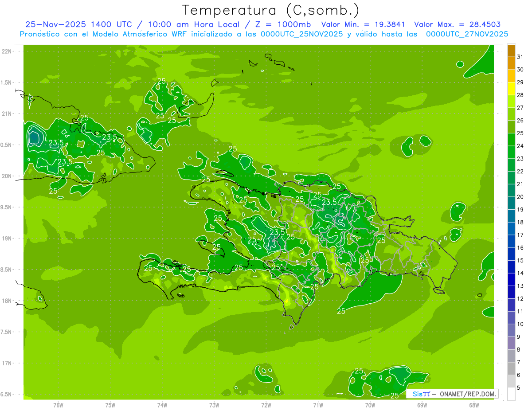
Task: Select the colorbar value label '16'
Action: click(520, 247)
